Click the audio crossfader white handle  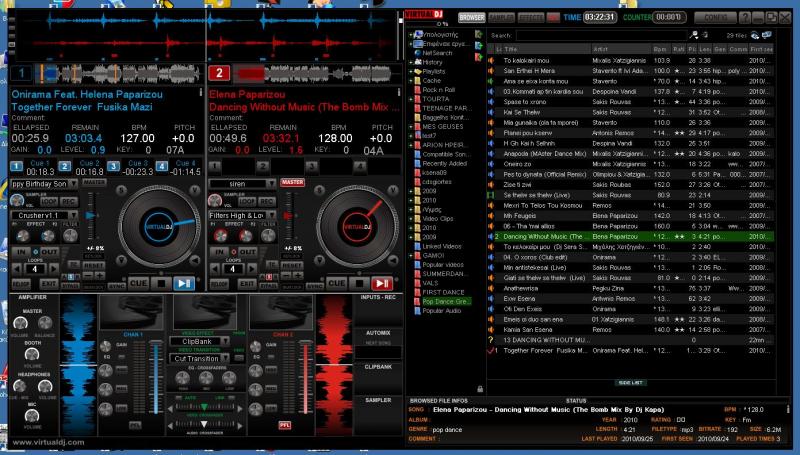pyautogui.click(x=204, y=424)
